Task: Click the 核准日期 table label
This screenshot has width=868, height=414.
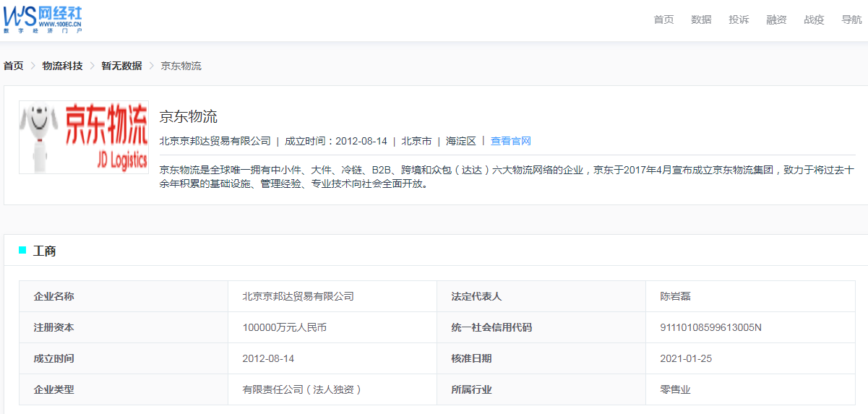Action: [x=471, y=358]
